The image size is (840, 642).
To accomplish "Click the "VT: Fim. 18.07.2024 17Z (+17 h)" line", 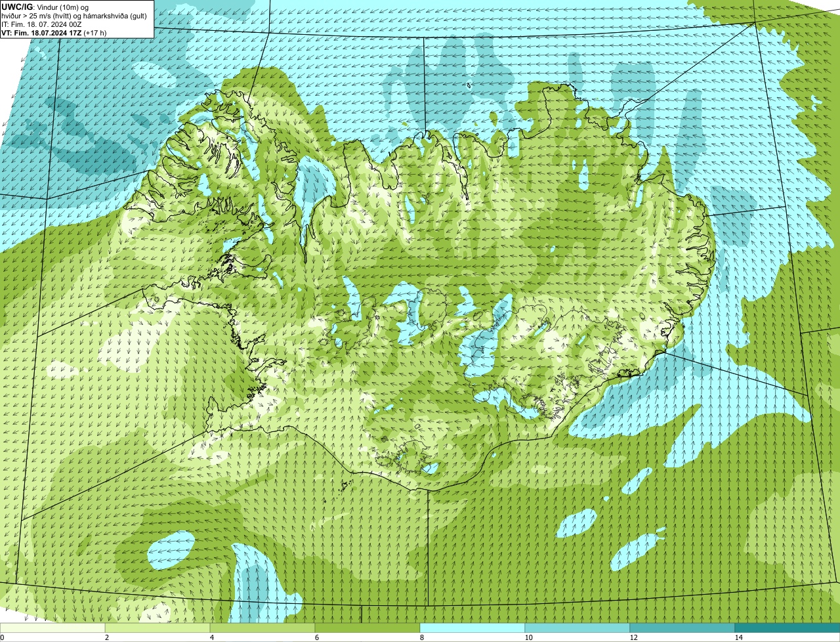I will (54, 32).
